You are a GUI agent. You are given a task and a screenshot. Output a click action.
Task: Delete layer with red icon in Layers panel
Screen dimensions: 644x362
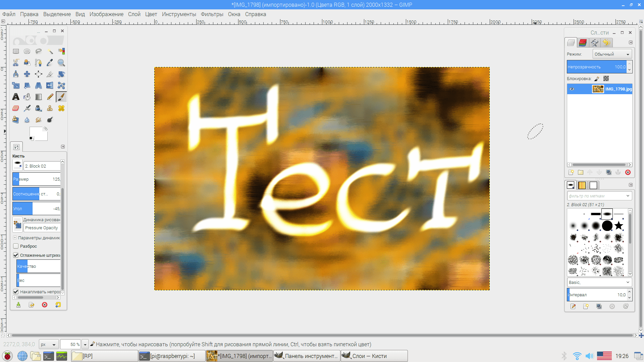click(628, 172)
